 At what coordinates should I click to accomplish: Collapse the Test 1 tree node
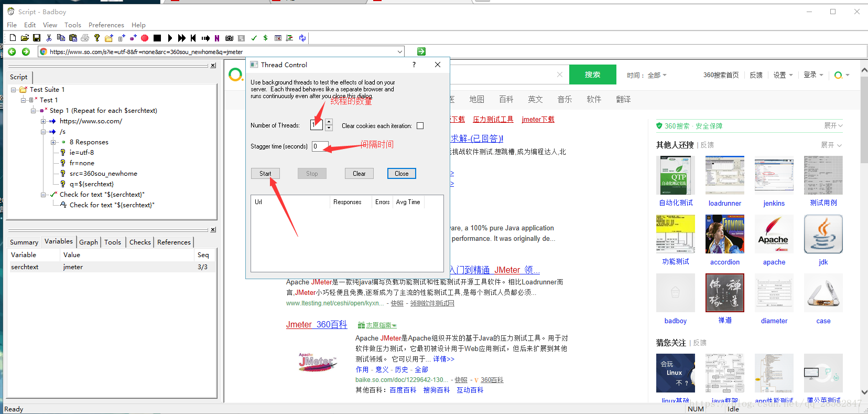[24, 100]
